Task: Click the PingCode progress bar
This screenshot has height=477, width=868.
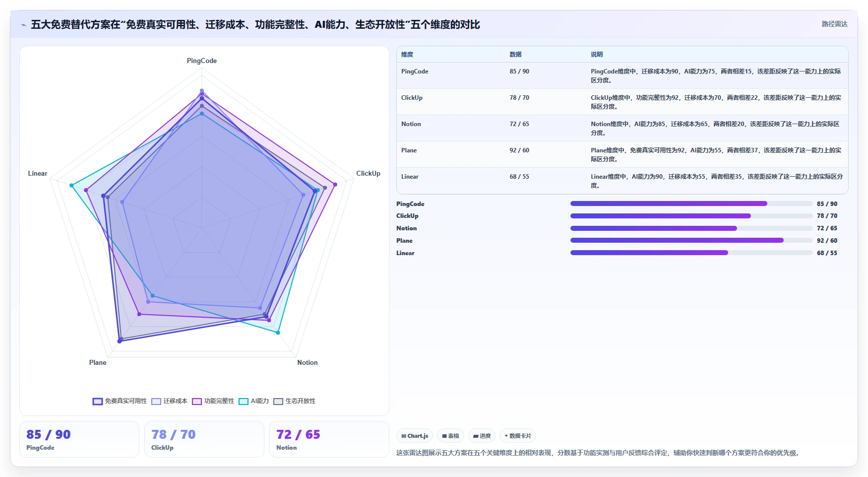Action: pos(691,204)
